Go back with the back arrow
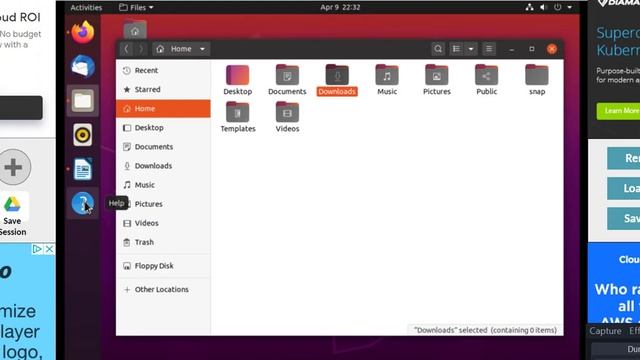This screenshot has width=640, height=360. [127, 49]
